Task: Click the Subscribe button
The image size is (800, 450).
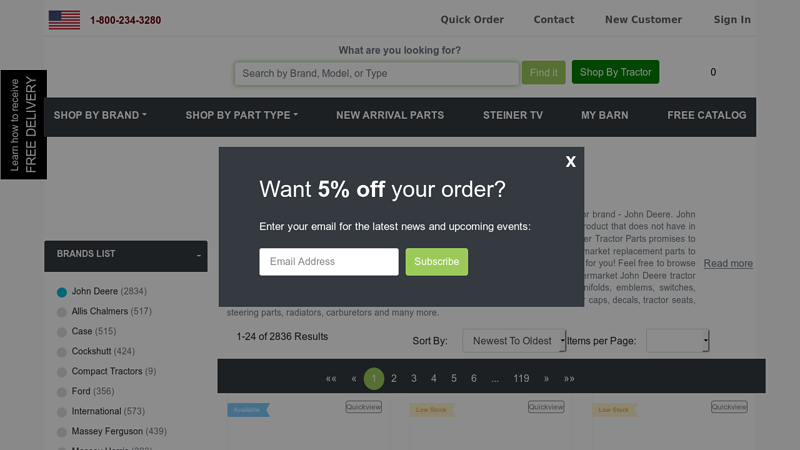Action: [437, 262]
